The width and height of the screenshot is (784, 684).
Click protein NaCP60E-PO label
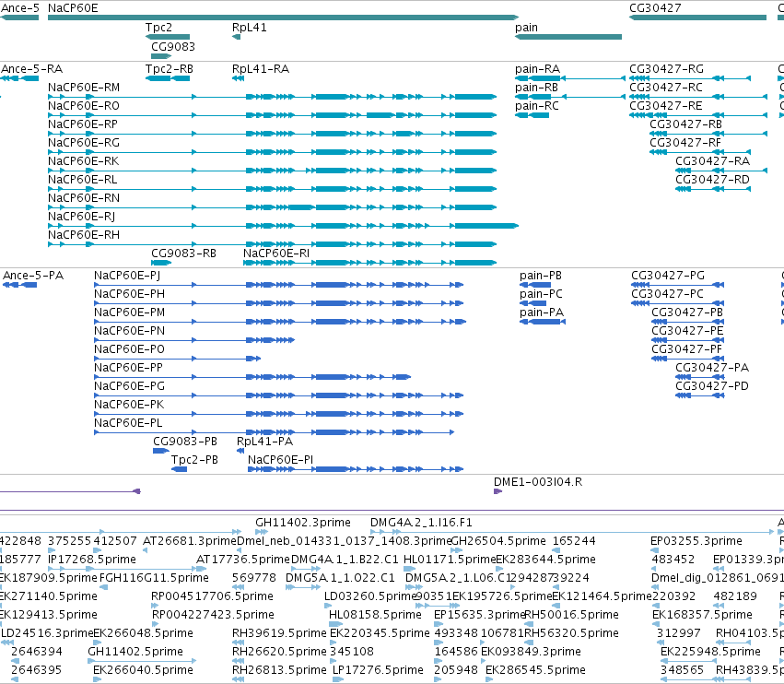coord(130,349)
